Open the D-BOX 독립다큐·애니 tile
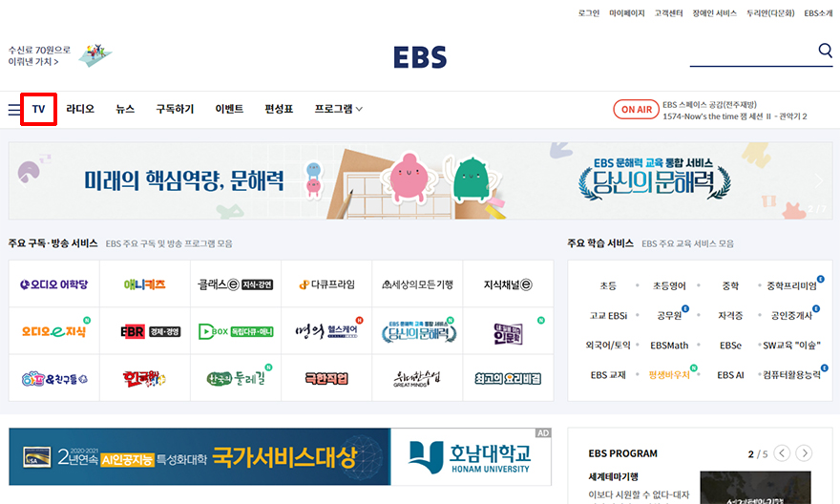Image resolution: width=840 pixels, height=504 pixels. 236,331
